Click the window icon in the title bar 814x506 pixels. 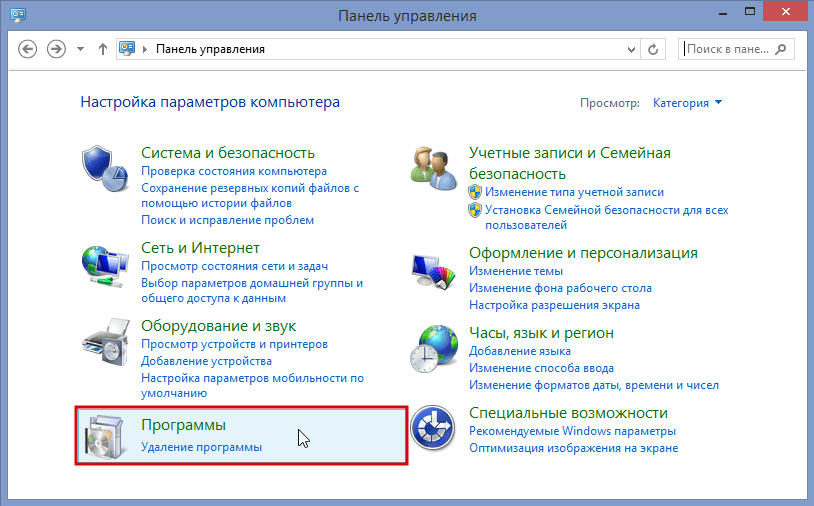tap(18, 14)
